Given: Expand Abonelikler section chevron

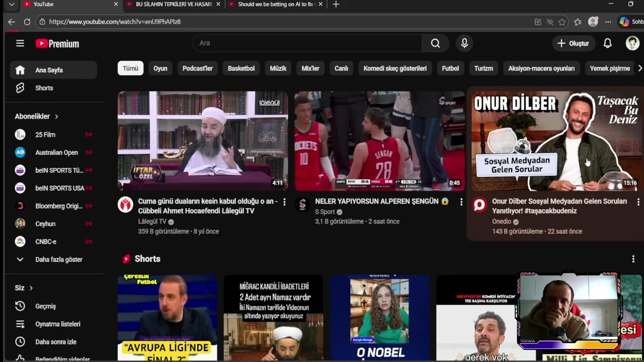Looking at the screenshot, I should point(56,117).
